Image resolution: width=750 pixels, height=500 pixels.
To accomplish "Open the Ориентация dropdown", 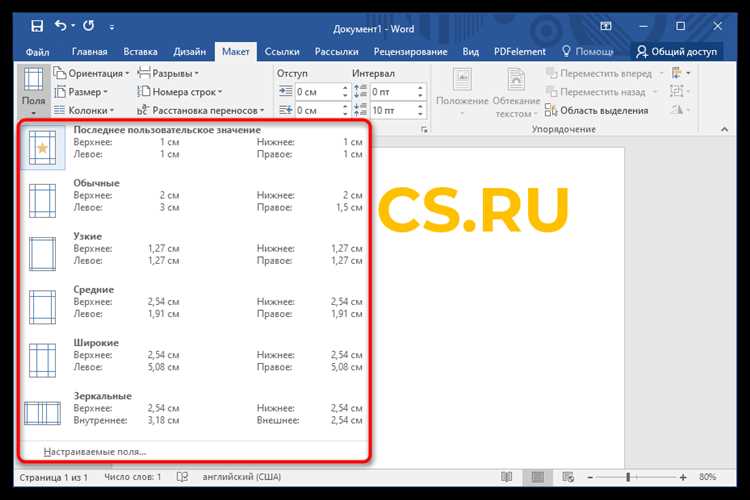I will pyautogui.click(x=91, y=73).
